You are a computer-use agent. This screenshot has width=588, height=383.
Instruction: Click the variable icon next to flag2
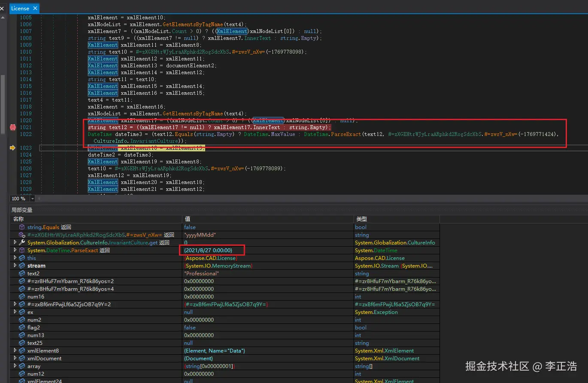(x=22, y=328)
